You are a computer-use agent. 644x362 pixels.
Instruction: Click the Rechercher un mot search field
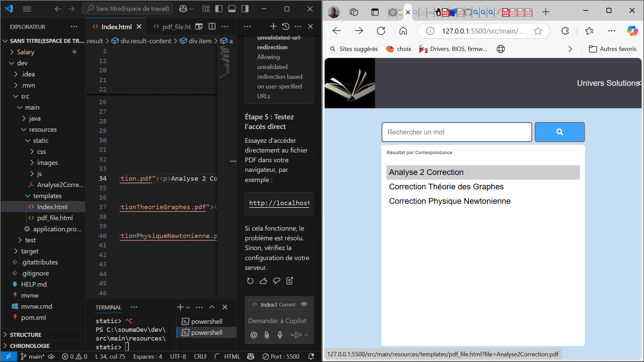[x=457, y=132]
